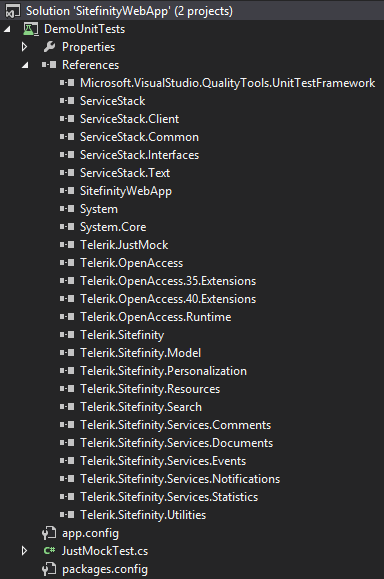Click the reference icon beside Telerik.Sitefinity.Search
This screenshot has height=579, width=384.
(x=67, y=407)
